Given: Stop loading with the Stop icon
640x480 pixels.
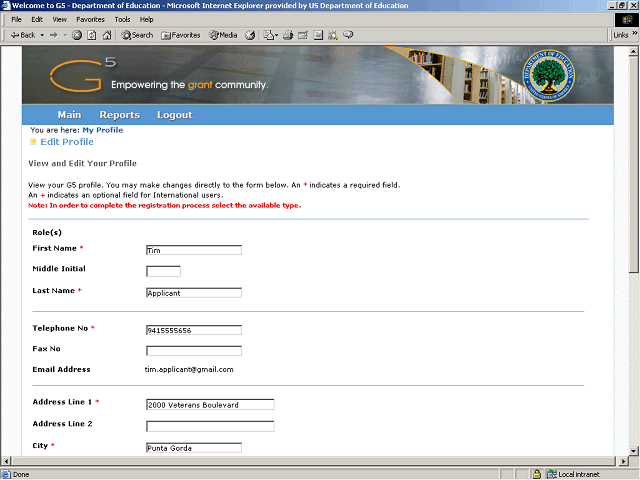Looking at the screenshot, I should [x=77, y=35].
